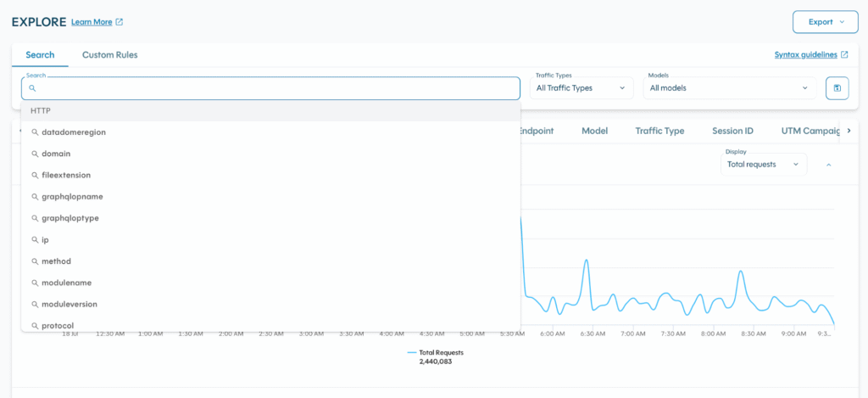Click the search icon next to moduleversion

(34, 305)
